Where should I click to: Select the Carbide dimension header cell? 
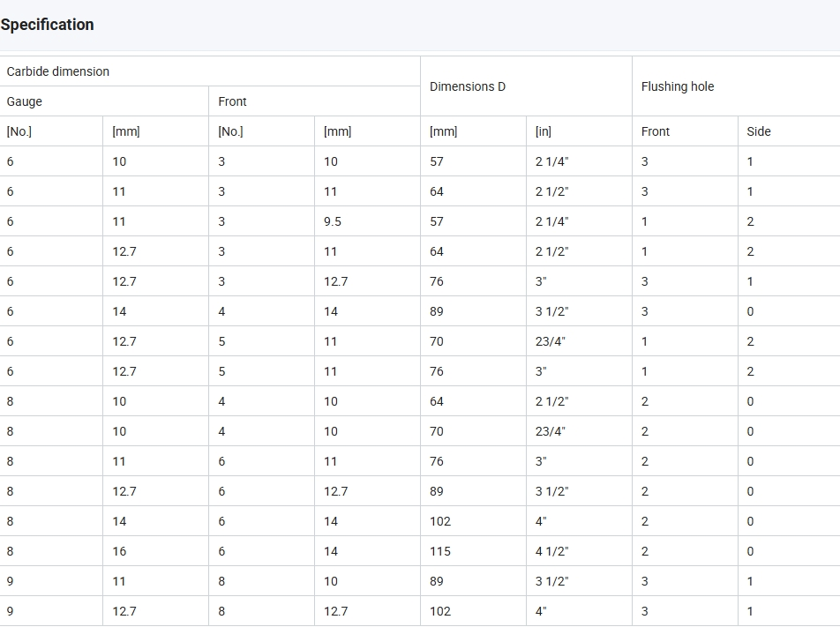click(x=210, y=71)
